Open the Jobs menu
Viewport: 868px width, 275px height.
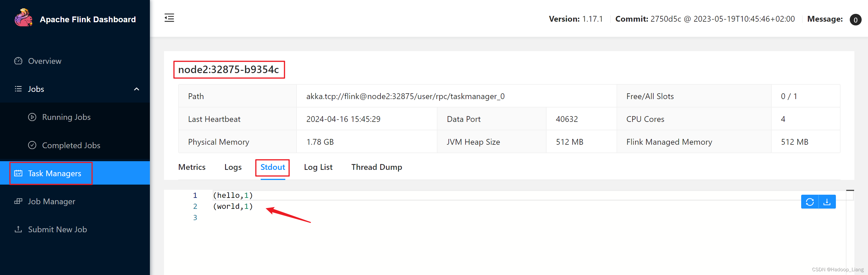(75, 89)
